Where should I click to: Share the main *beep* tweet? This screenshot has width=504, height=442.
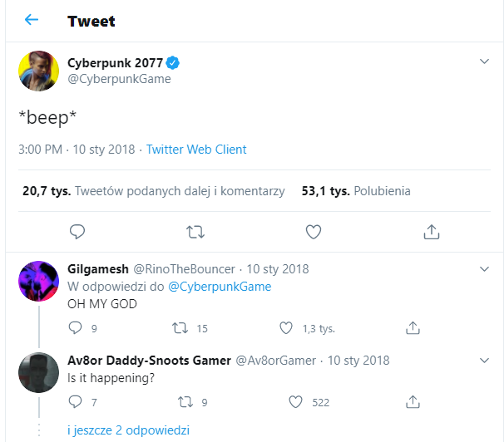(432, 231)
